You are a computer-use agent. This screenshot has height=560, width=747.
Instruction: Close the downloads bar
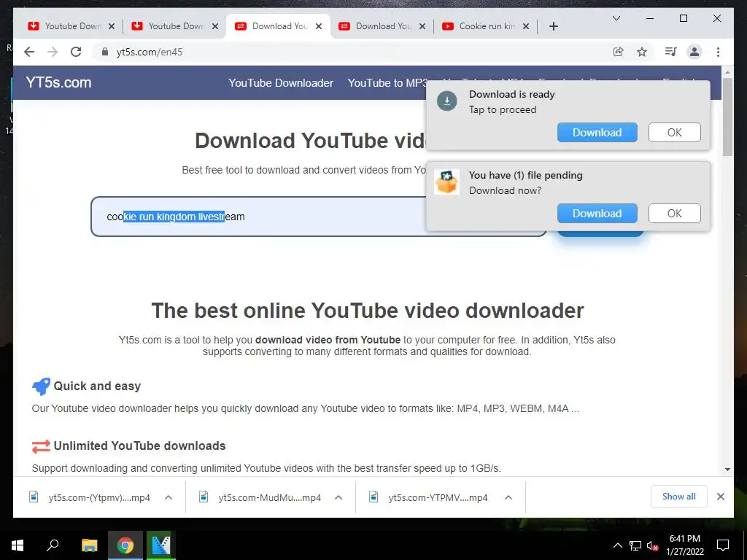point(721,497)
